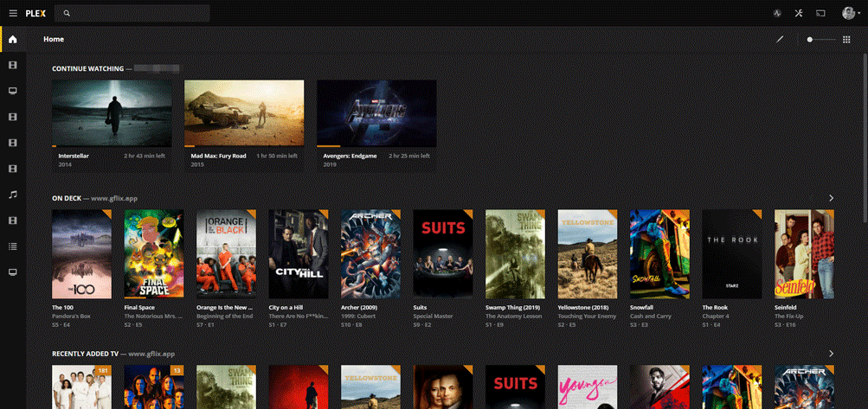The height and width of the screenshot is (409, 868).
Task: Click the search input field
Action: pyautogui.click(x=138, y=14)
